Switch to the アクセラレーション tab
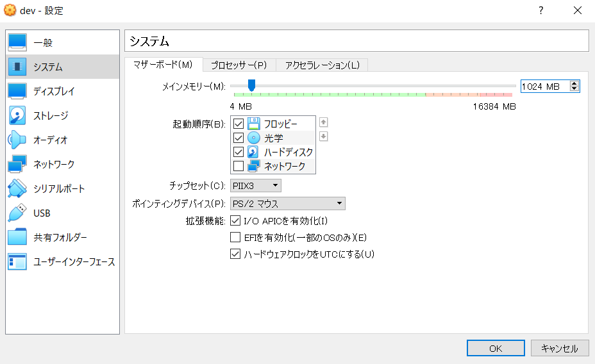Viewport: 595px width, 364px height. tap(322, 65)
